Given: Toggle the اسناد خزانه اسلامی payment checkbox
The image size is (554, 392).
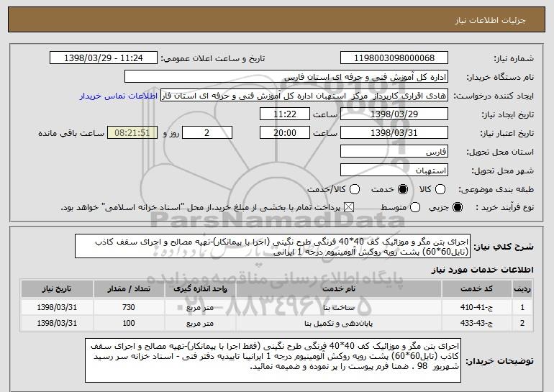Looking at the screenshot, I should (x=349, y=207).
